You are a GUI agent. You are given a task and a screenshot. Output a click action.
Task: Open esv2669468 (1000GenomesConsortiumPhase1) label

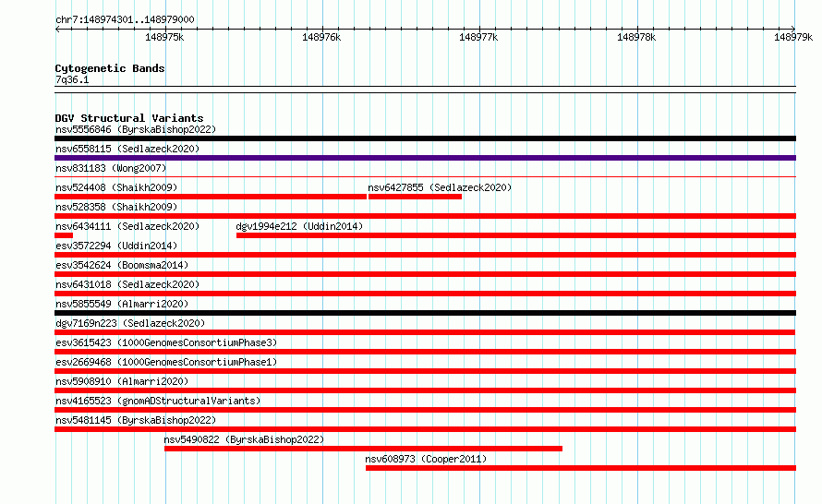(166, 362)
